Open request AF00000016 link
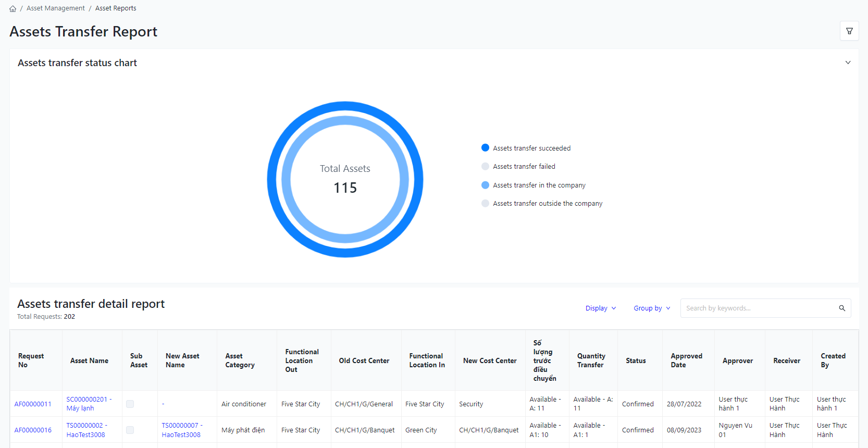Screen dimensions: 868x448 click(x=33, y=430)
